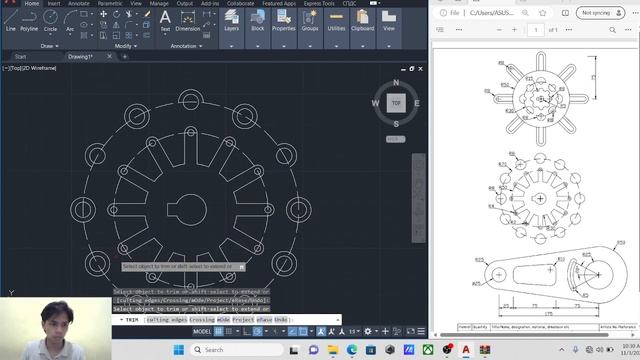Open the Groups panel
The image size is (640, 360).
[310, 28]
